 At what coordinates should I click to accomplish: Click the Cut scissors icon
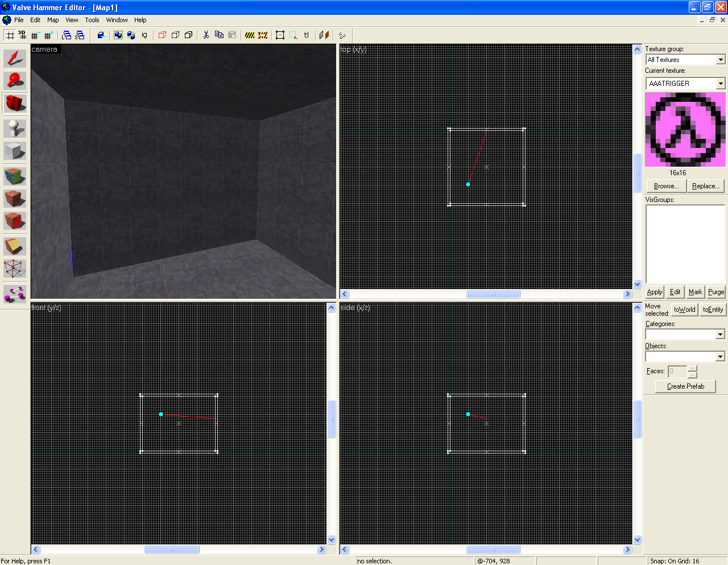point(206,35)
